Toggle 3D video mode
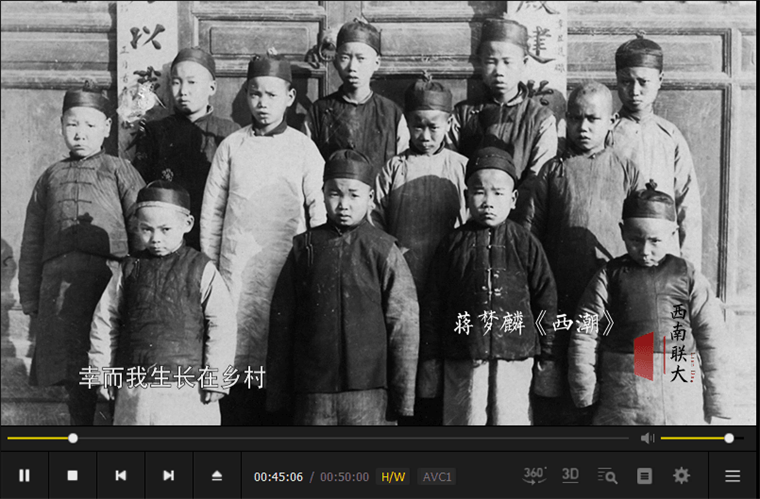 point(570,475)
